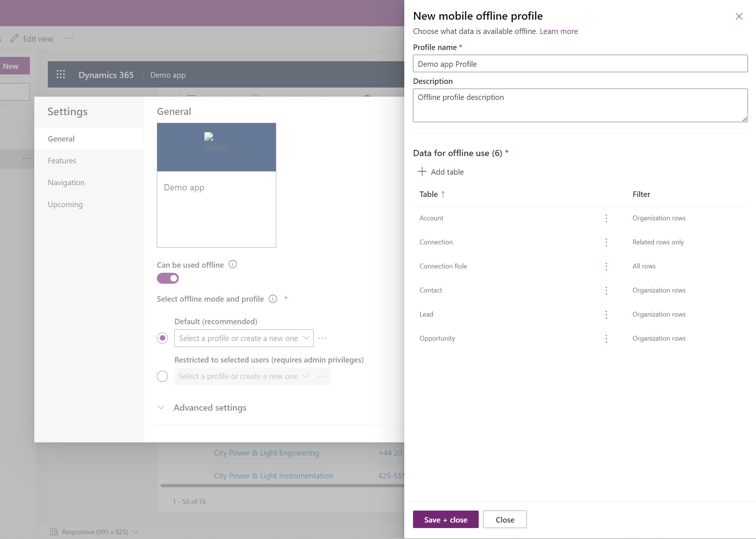This screenshot has height=539, width=756.
Task: Select the General settings menu item
Action: [61, 138]
